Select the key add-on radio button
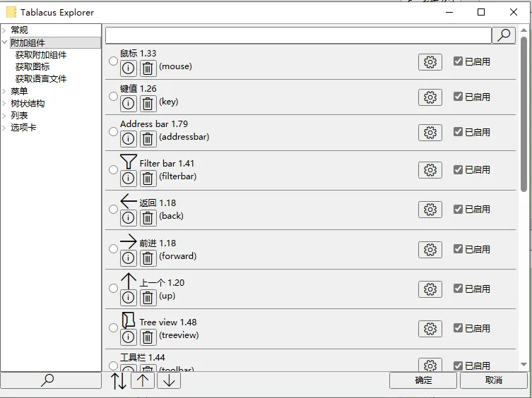Viewport: 532px width, 398px height. (113, 96)
